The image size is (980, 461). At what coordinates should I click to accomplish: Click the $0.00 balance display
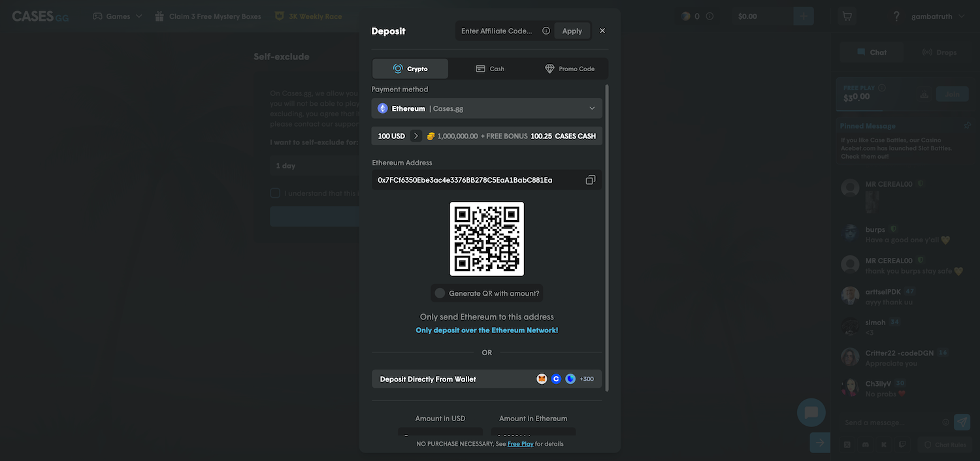tap(747, 16)
